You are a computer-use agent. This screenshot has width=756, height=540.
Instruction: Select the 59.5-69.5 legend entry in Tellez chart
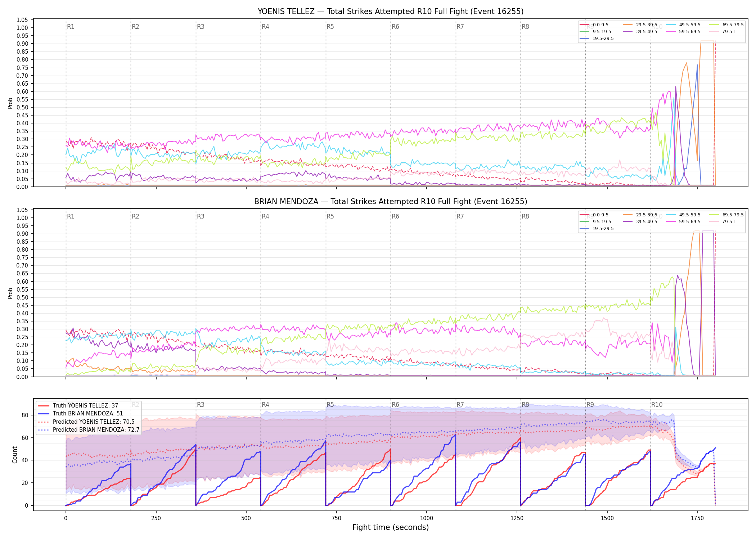coord(683,32)
